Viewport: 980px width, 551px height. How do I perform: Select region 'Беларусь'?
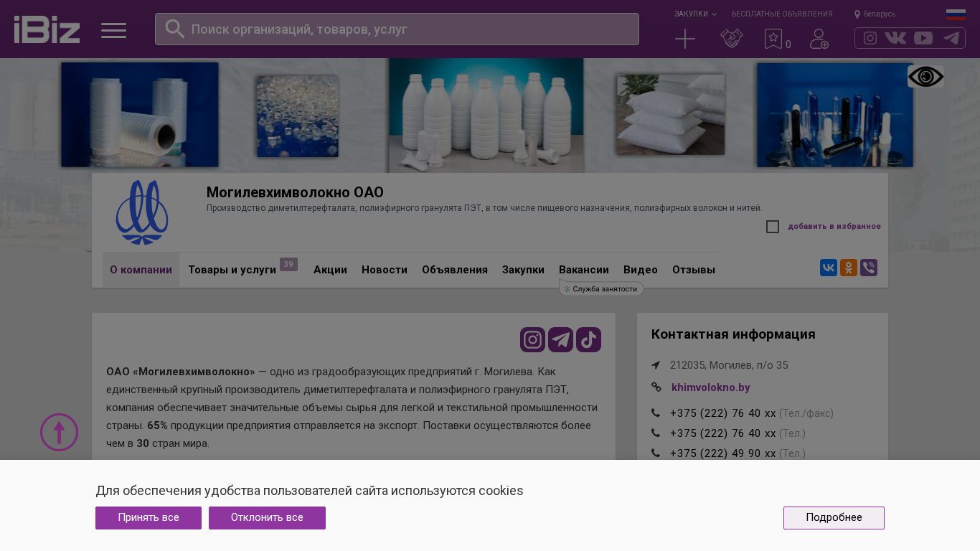[x=875, y=14]
